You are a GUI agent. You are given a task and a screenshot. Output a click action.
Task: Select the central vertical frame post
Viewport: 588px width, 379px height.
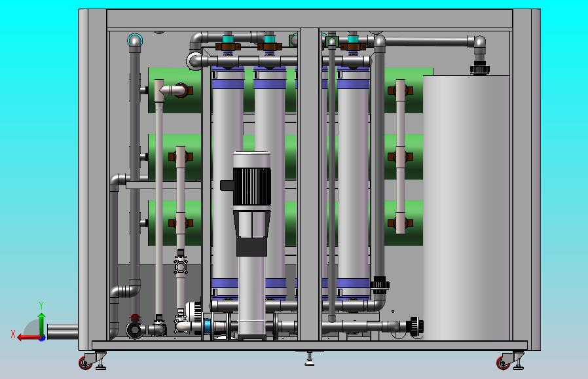coord(309,184)
